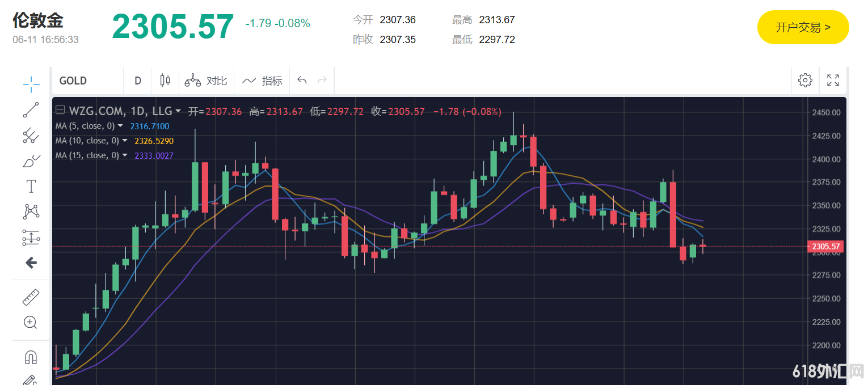Open the 对比 compare menu
868x385 pixels.
[x=207, y=81]
